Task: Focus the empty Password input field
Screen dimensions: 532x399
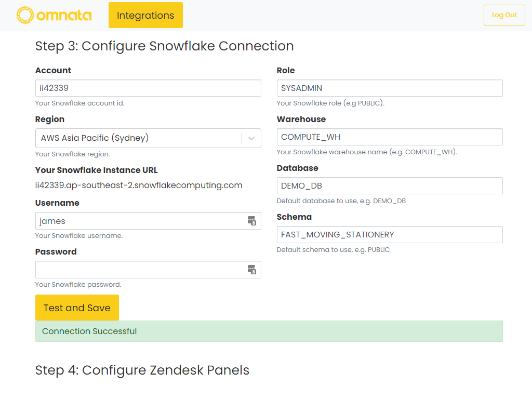Action: click(140, 270)
